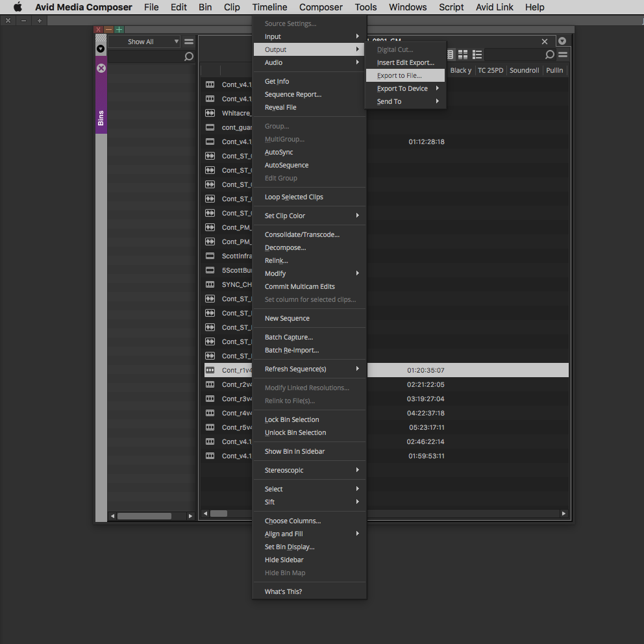This screenshot has width=644, height=644.
Task: Open the Timeline menu in menu bar
Action: pos(269,7)
